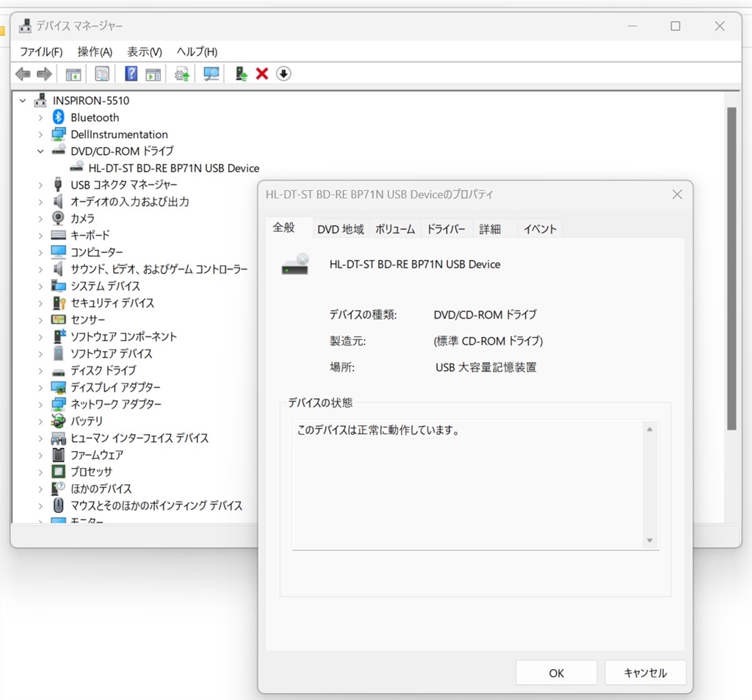Toggle the show/hide action pane toolbar icon
Viewport: 752px width, 700px height.
point(153,74)
